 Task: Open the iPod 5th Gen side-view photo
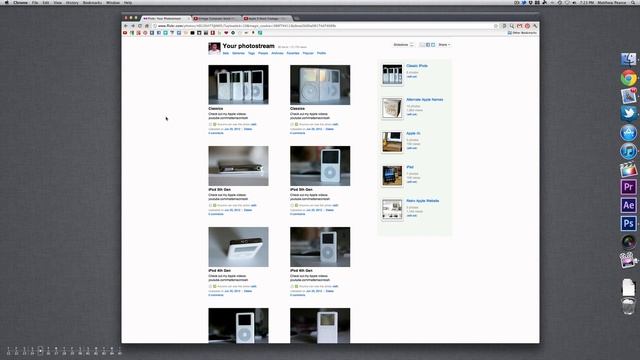tap(238, 166)
